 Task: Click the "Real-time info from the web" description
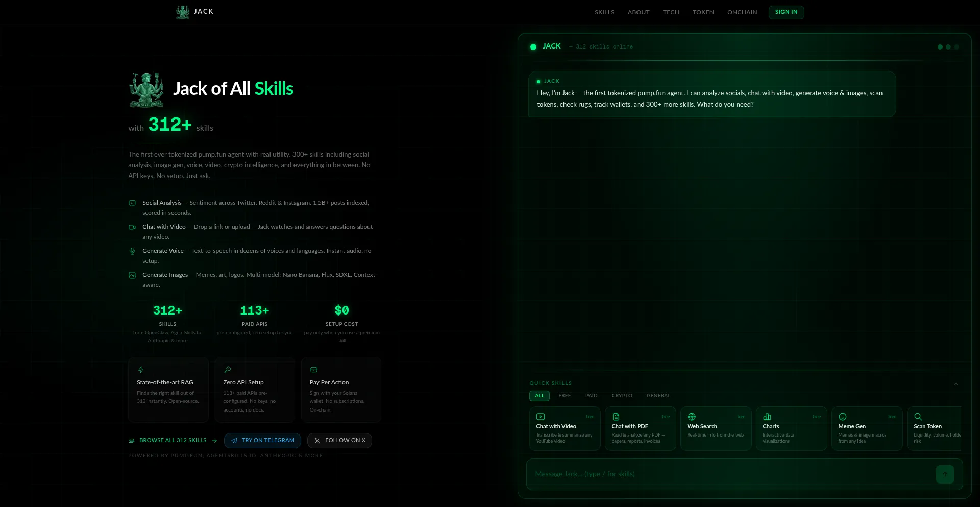715,435
